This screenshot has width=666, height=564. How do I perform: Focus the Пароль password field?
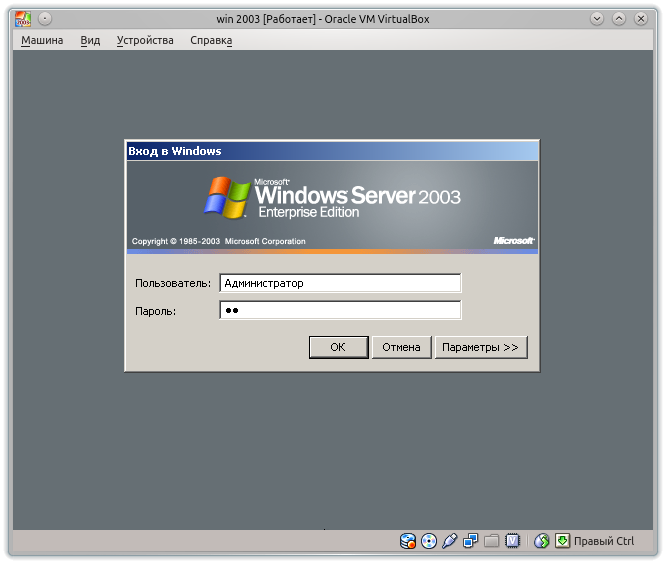(x=340, y=310)
